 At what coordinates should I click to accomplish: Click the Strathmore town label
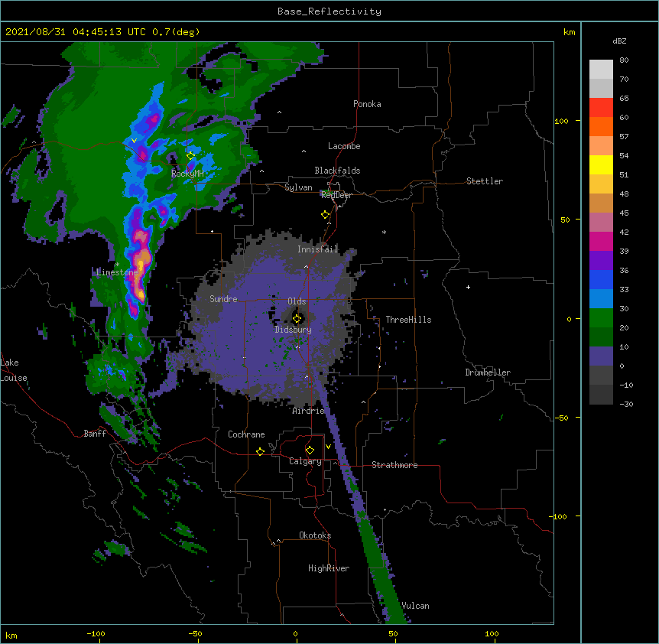click(394, 465)
